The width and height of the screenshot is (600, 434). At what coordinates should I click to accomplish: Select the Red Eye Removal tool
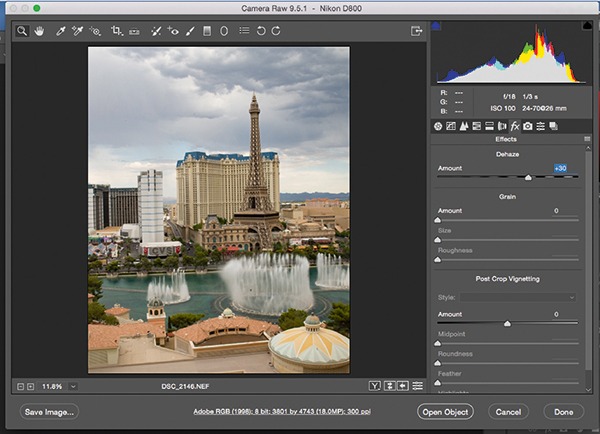[173, 31]
